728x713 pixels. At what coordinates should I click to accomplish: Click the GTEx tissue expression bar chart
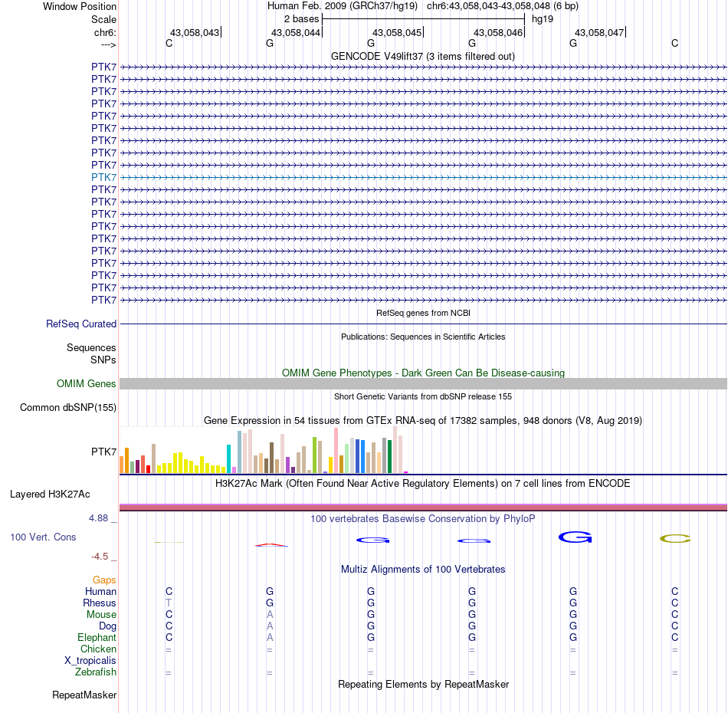tap(264, 450)
